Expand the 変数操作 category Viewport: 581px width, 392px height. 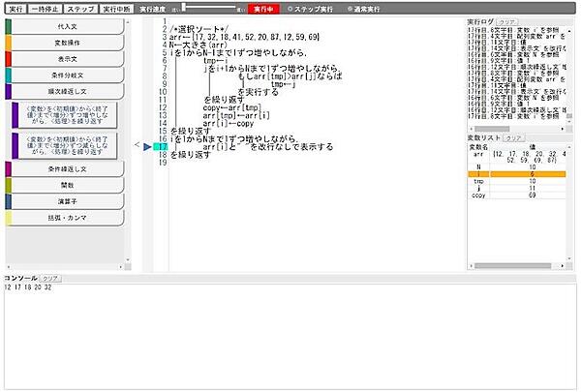pos(68,43)
